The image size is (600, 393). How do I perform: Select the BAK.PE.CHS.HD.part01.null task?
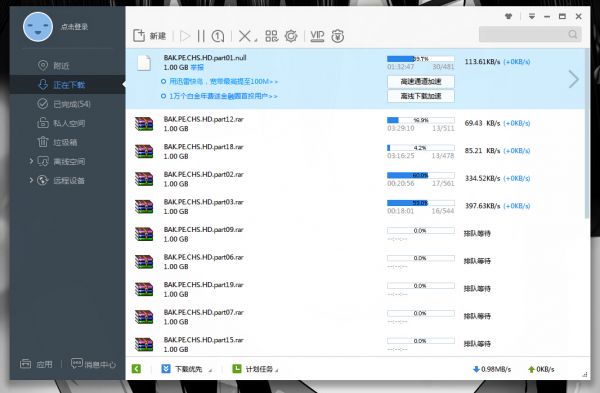tap(355, 78)
